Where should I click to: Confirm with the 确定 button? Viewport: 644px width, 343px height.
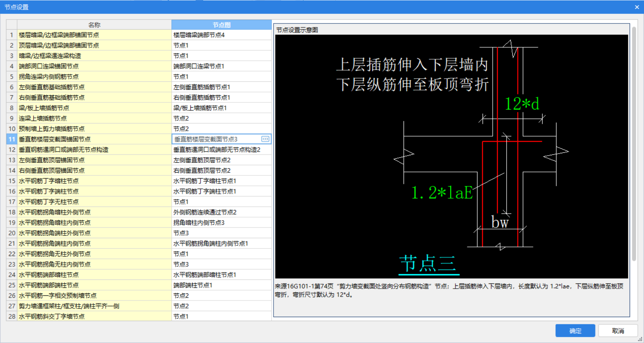pyautogui.click(x=575, y=331)
